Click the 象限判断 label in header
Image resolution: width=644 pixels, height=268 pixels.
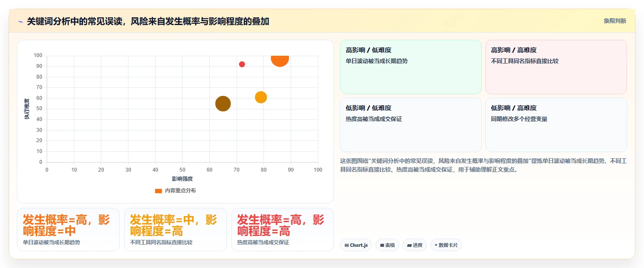(615, 21)
